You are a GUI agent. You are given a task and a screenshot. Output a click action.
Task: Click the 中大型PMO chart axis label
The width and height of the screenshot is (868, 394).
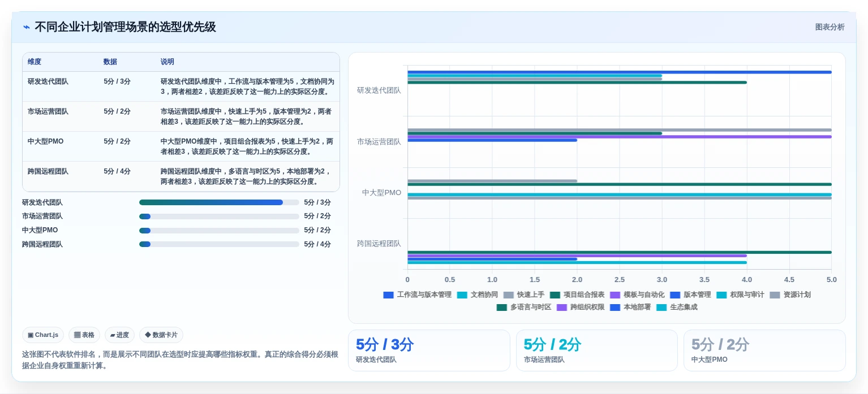coord(382,193)
